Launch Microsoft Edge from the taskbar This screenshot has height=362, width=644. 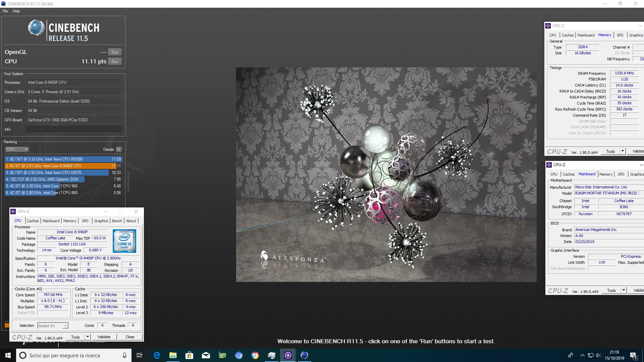coord(157,355)
